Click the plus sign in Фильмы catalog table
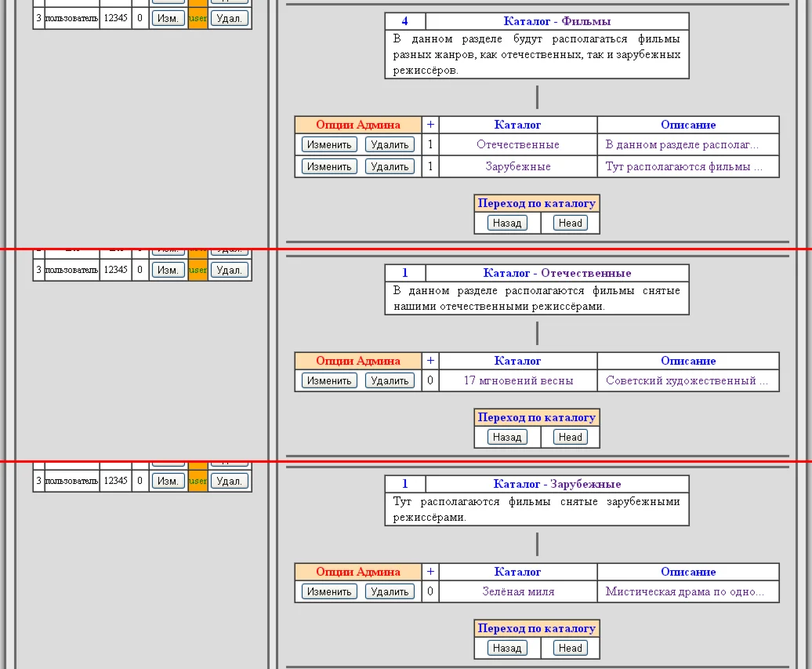 [430, 125]
